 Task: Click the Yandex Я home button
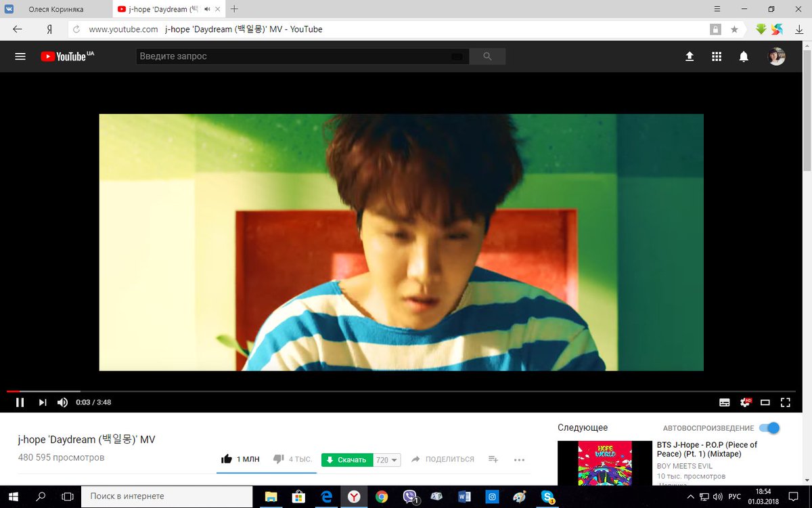(49, 30)
